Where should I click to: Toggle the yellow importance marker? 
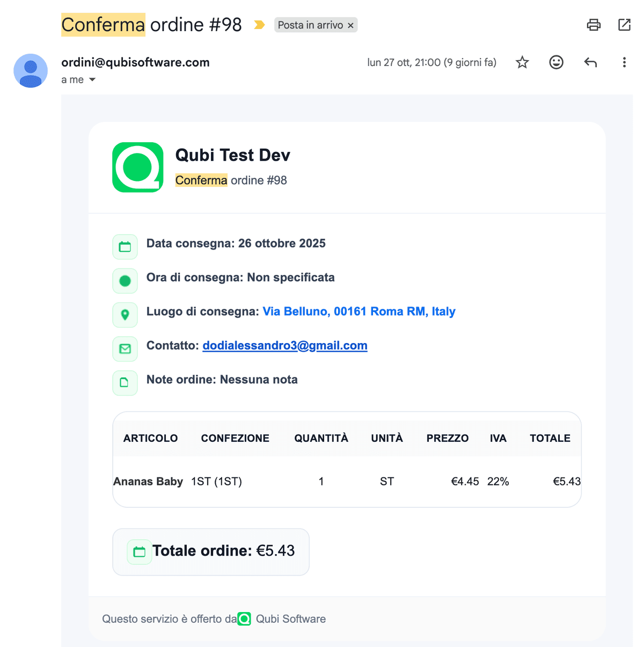[x=259, y=25]
